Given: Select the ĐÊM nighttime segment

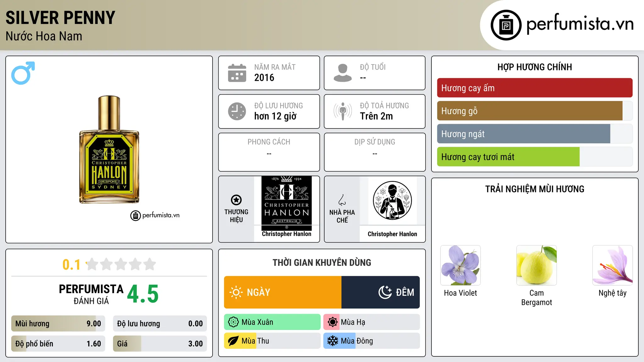Looking at the screenshot, I should tap(380, 292).
